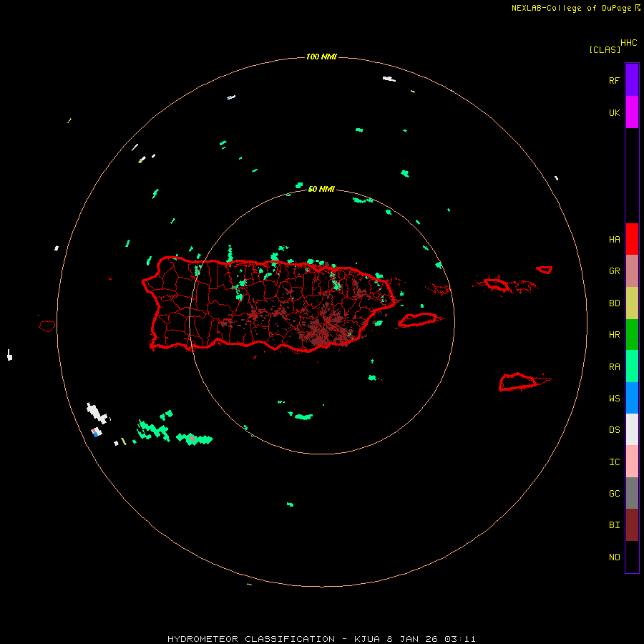Click the BD yellow legend swatch
The image size is (644, 644).
[632, 303]
